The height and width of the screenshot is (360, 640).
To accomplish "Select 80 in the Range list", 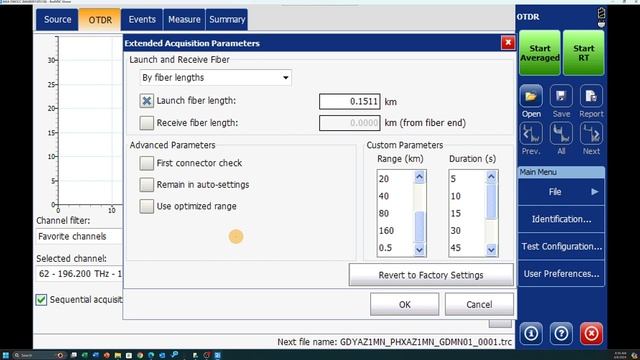I will point(384,213).
